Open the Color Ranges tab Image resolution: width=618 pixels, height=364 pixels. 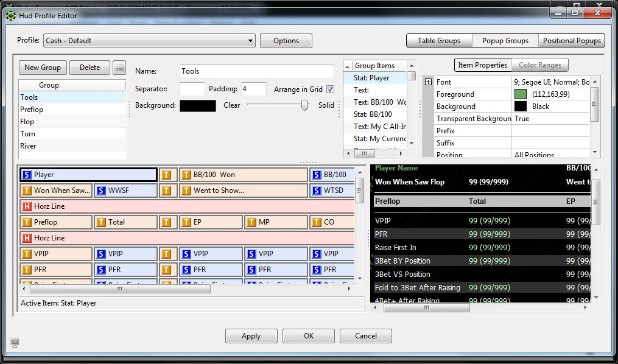coord(540,65)
